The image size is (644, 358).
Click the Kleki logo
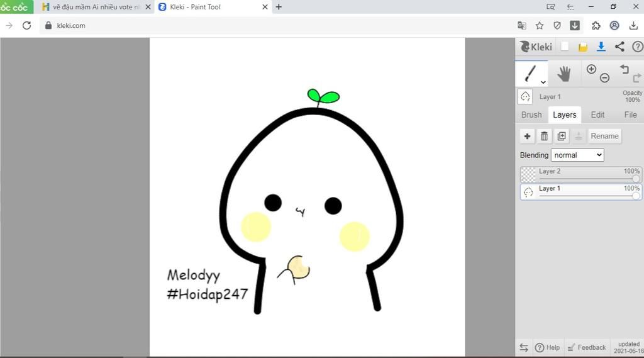(536, 47)
